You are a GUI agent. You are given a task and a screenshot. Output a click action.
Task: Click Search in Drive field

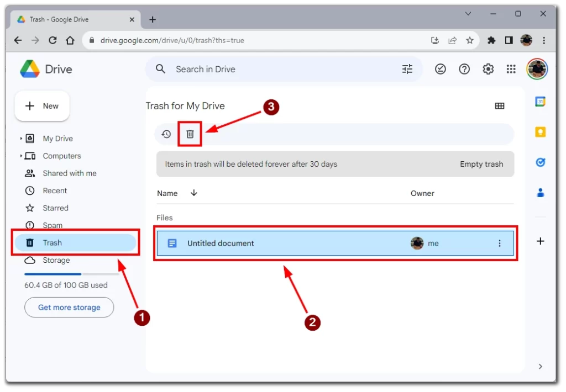pyautogui.click(x=284, y=69)
